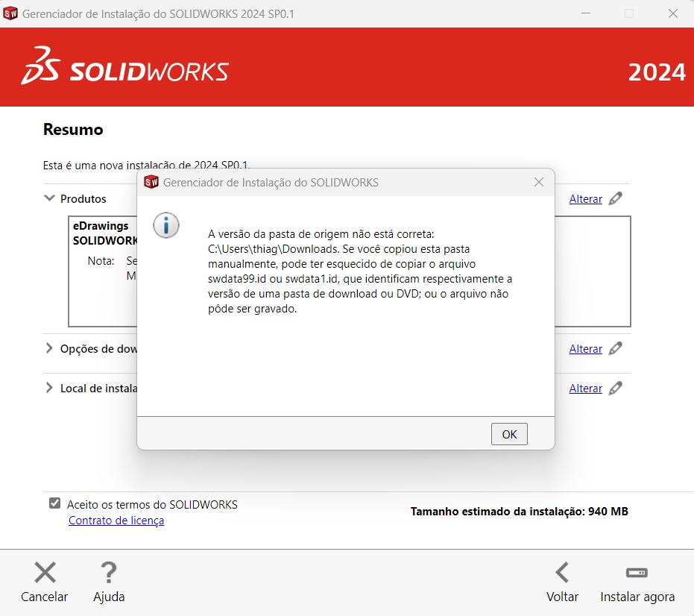The width and height of the screenshot is (694, 616).
Task: Expand the Opções de download section
Action: point(49,348)
